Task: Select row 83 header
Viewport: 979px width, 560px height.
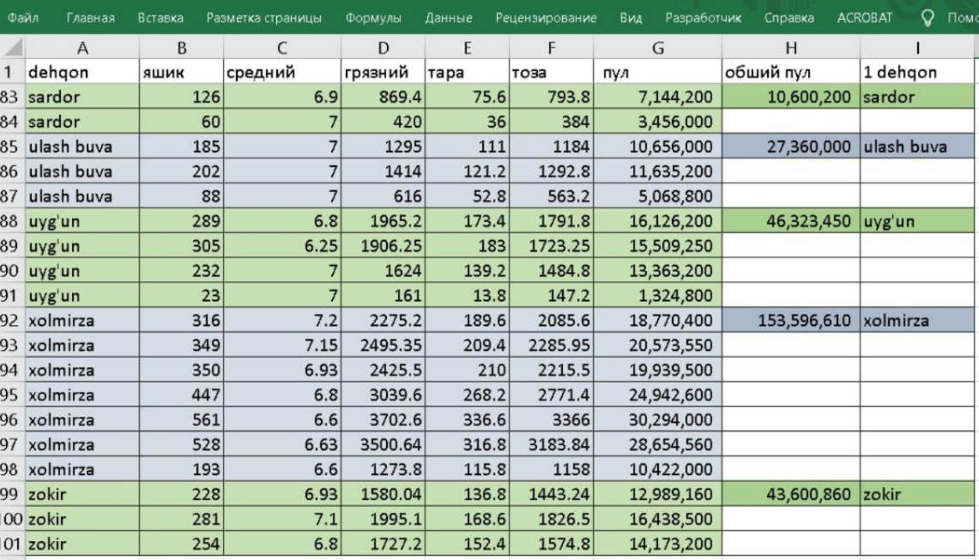Action: click(13, 97)
